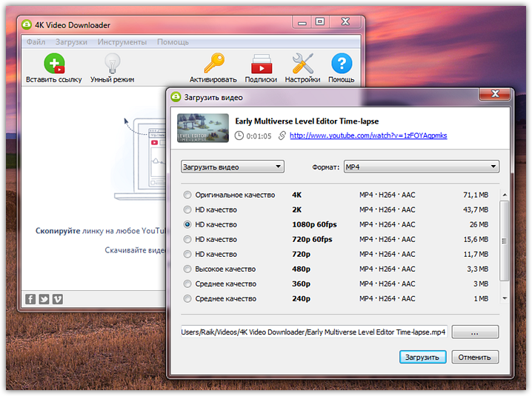The height and width of the screenshot is (396, 532).
Task: Open the Facebook icon in main window
Action: pos(30,299)
